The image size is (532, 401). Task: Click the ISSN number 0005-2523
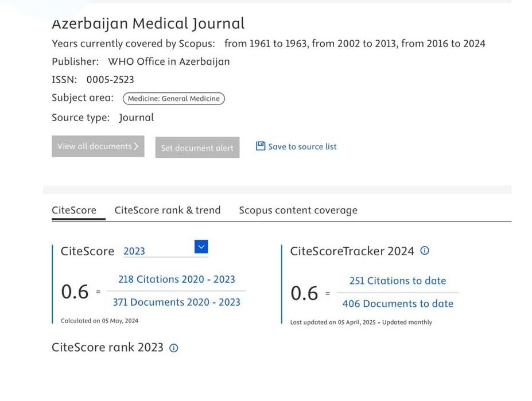[x=110, y=80]
